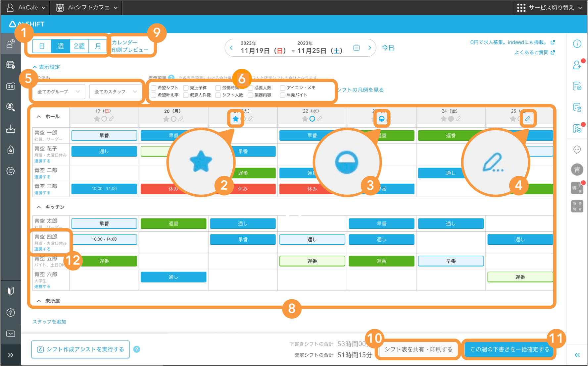Screen dimensions: 588x366
Task: Click the pencil icon under 24 (金)
Action: click(458, 119)
